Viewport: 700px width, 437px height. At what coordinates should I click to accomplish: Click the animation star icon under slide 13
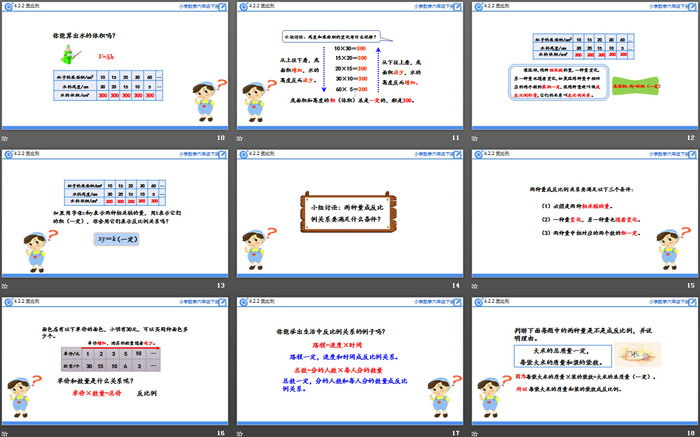coord(4,286)
